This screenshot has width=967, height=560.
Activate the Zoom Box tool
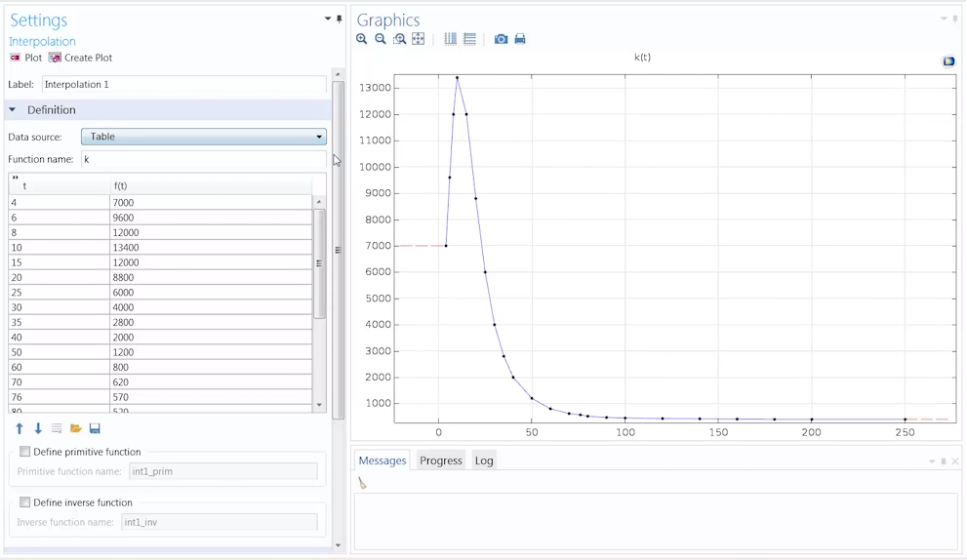tap(400, 39)
